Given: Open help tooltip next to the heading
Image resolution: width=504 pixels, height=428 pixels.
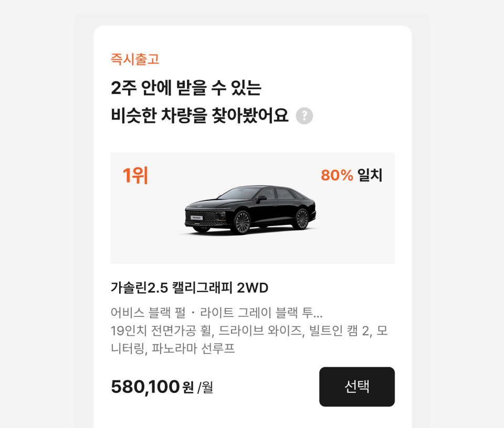Looking at the screenshot, I should (303, 116).
